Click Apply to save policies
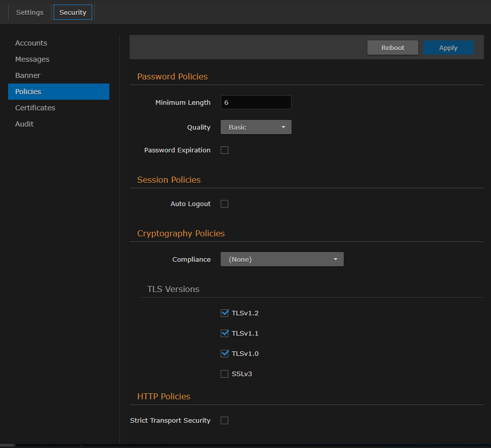Viewport: 491px width, 448px height. coord(448,48)
